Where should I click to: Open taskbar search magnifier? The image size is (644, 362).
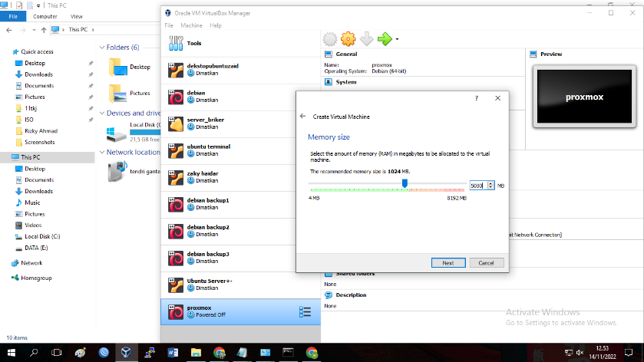[x=34, y=353]
